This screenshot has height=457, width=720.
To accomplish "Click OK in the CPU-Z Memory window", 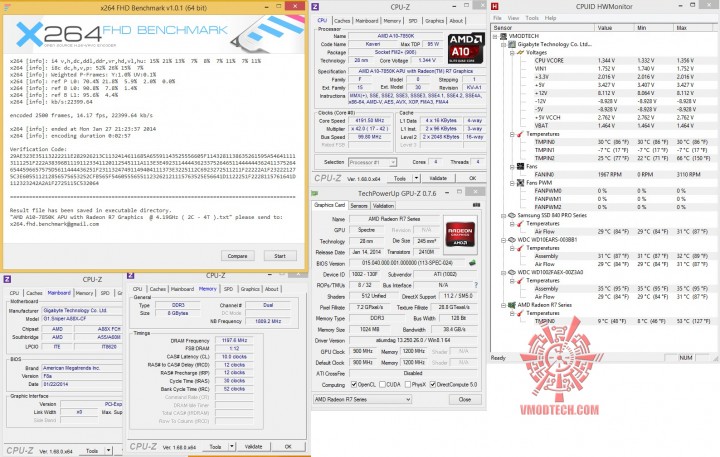I will 288,446.
